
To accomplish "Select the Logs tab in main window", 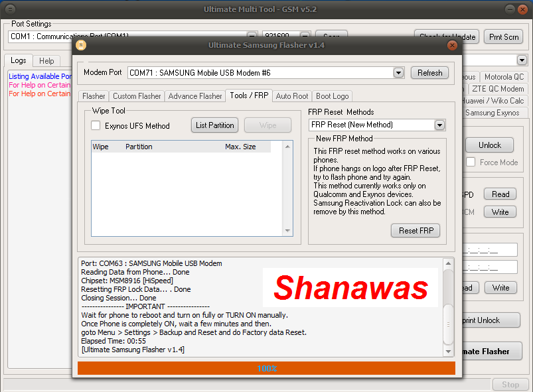I will (x=19, y=60).
